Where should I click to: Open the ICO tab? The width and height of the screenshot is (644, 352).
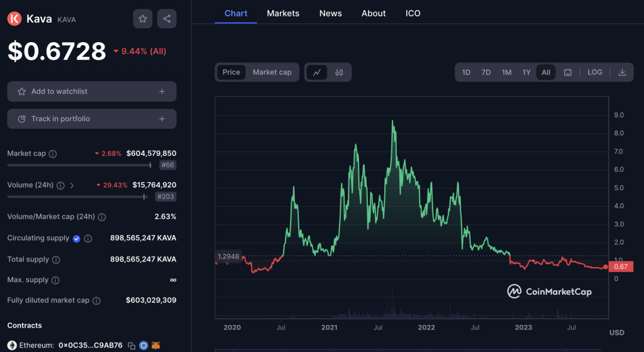point(413,13)
